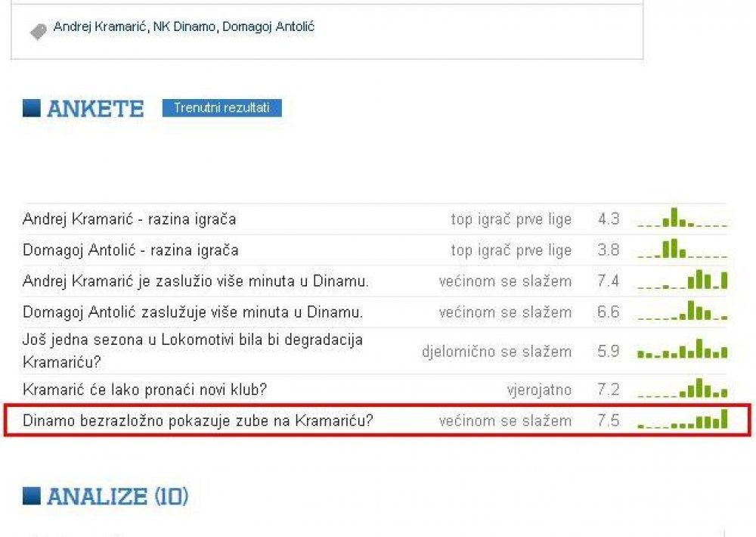Click the 7.4 rating value
This screenshot has height=537, width=756.
tap(609, 281)
